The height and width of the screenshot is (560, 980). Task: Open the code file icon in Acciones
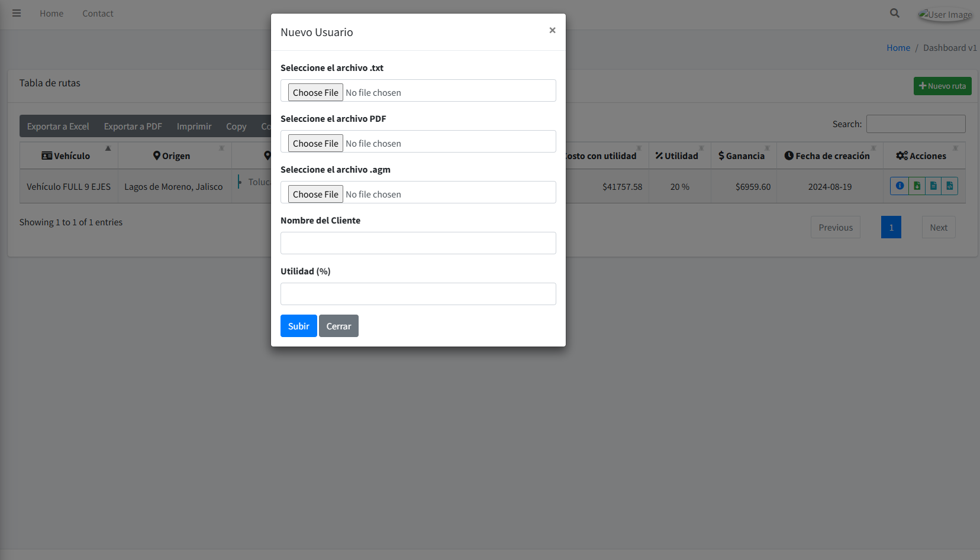[950, 186]
